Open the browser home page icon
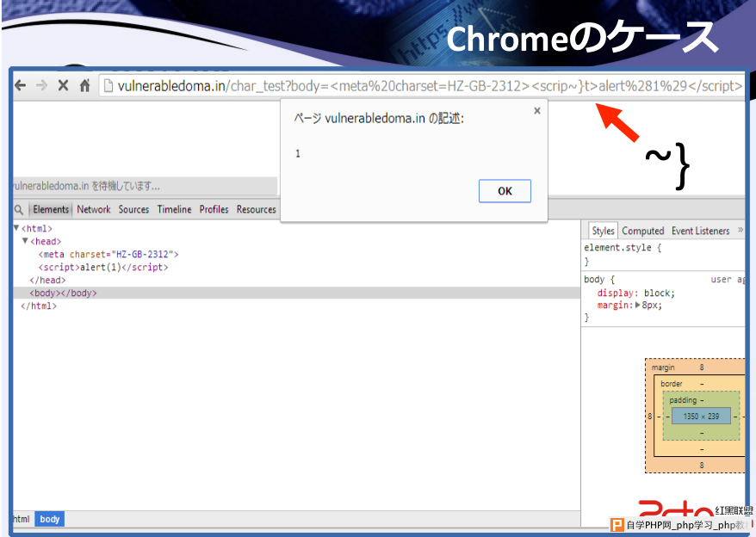 [85, 86]
